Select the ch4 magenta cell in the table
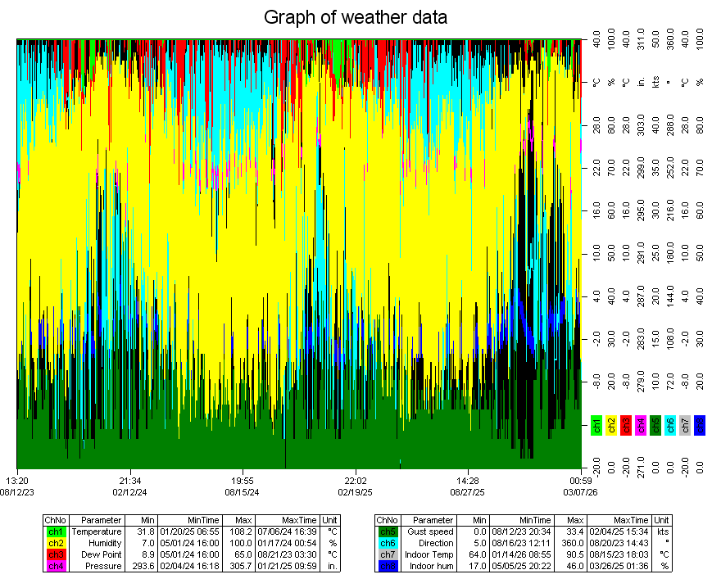Screen dimensions: 712x588 pos(55,566)
